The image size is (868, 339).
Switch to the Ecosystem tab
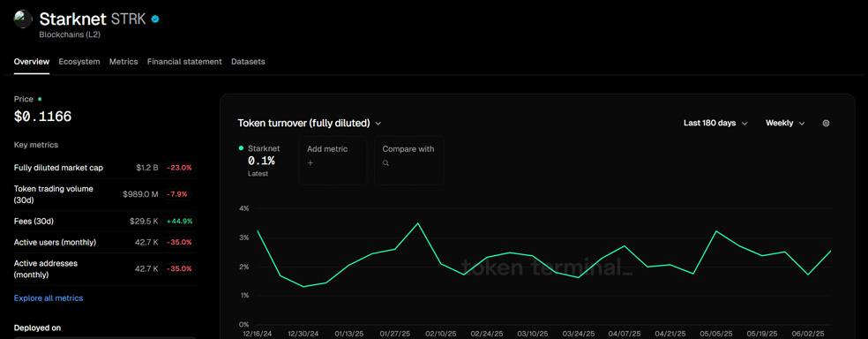click(x=79, y=62)
